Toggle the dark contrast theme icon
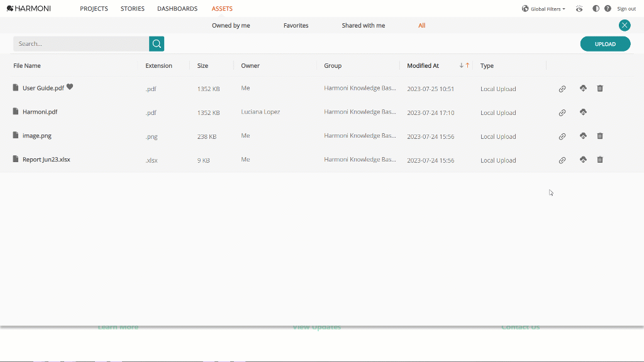The image size is (644, 362). click(596, 9)
